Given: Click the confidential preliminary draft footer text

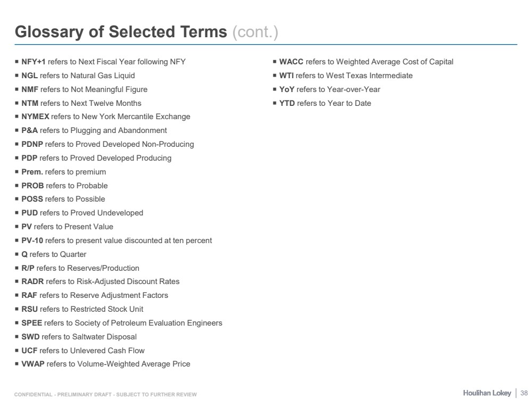Looking at the screenshot, I should tap(105, 394).
